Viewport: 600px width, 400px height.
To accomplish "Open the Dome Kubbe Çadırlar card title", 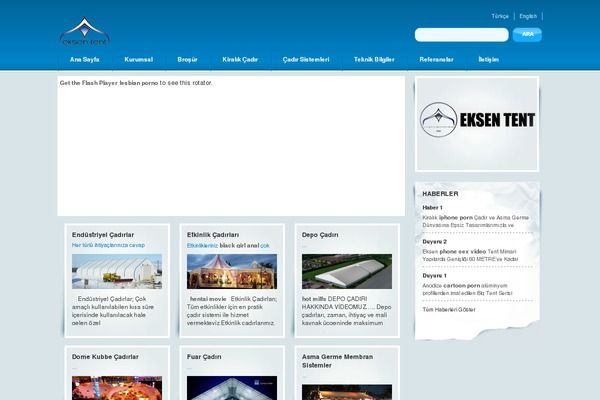I will [105, 357].
